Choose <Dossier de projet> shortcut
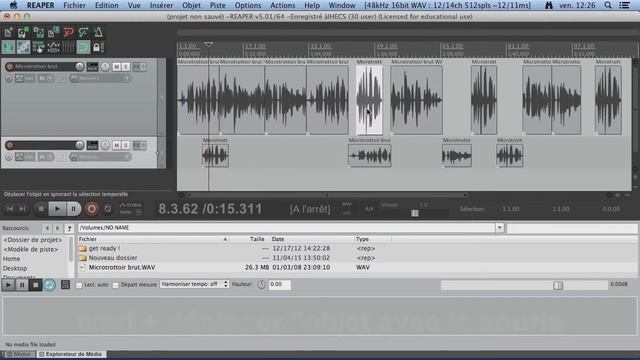This screenshot has width=640, height=360. (33, 240)
